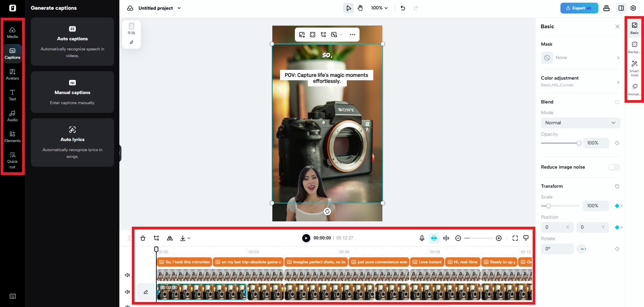
Task: Click the redo arrow icon
Action: click(416, 8)
